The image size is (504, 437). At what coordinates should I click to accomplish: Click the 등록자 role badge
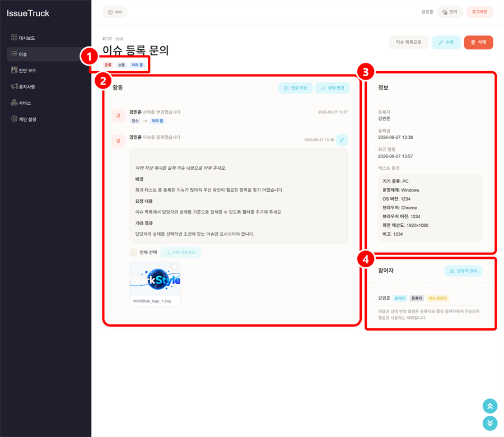pos(417,298)
